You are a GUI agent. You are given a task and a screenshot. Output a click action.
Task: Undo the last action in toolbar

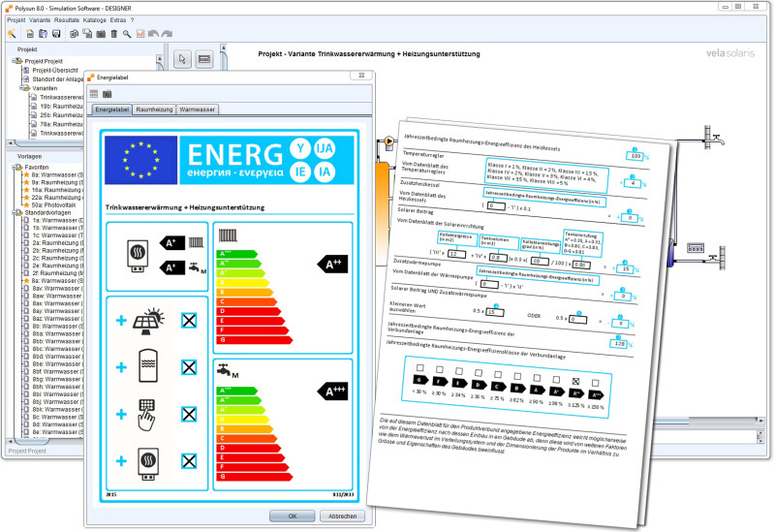click(x=154, y=34)
